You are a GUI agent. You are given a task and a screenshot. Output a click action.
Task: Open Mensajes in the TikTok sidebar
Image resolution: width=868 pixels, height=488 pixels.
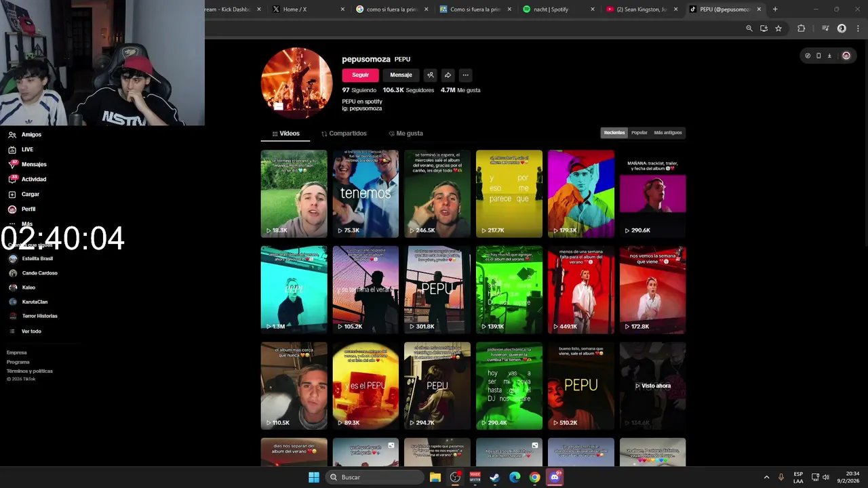[28, 165]
